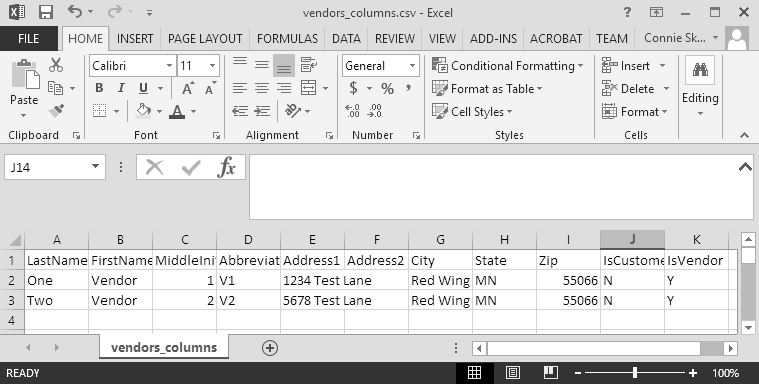Switch to the DATA tab
Viewport: 759px width, 384px height.
click(x=346, y=39)
